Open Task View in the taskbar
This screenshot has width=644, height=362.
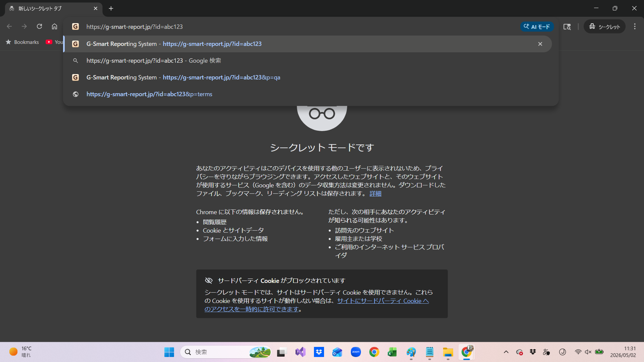[281, 352]
